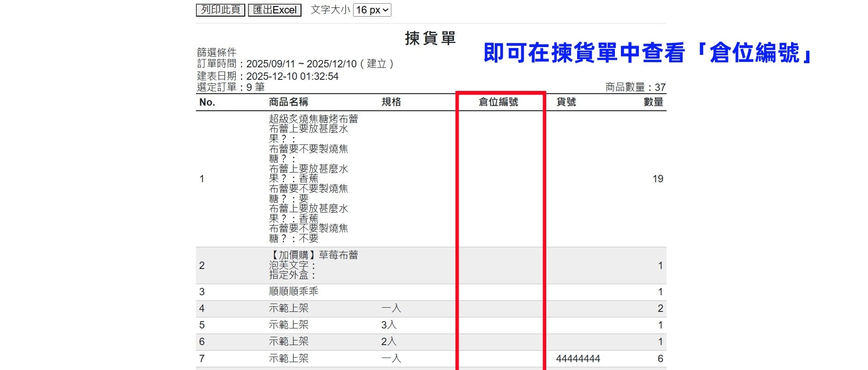Click the 貨號 column header
This screenshot has width=868, height=370.
pos(566,102)
